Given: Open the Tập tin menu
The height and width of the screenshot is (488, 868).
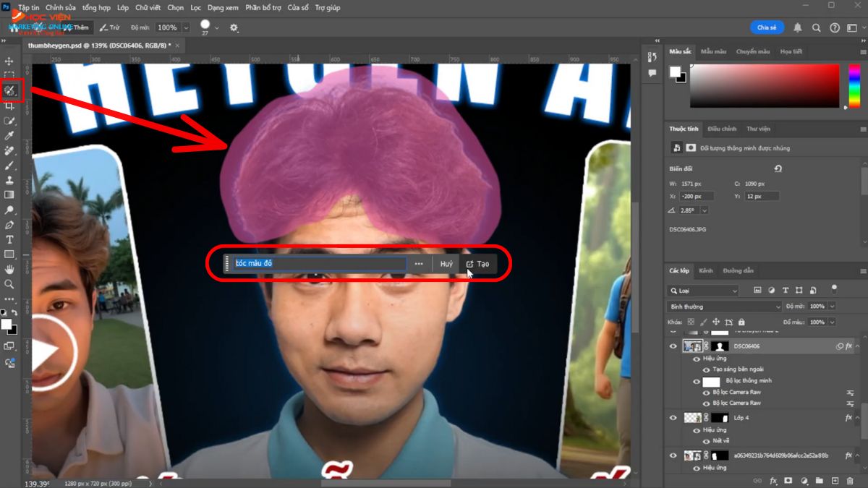Looking at the screenshot, I should [28, 7].
